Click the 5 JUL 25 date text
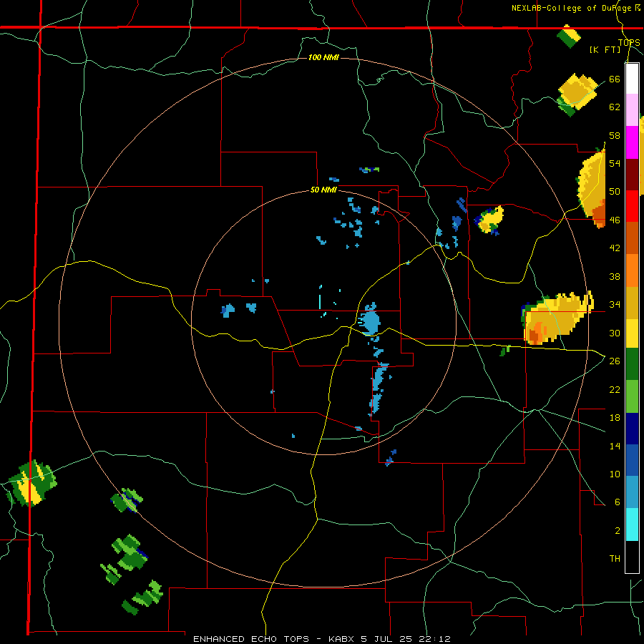Screen dimensions: 644x644 pyautogui.click(x=388, y=639)
